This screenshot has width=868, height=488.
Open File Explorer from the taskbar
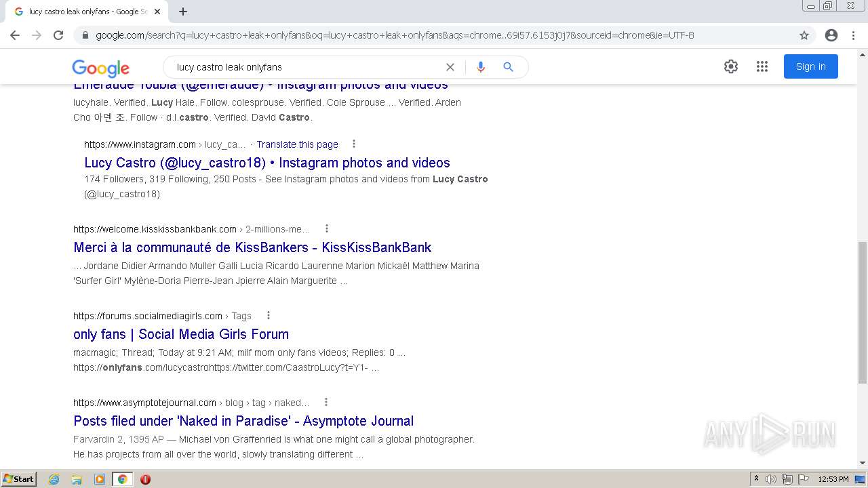(x=77, y=479)
